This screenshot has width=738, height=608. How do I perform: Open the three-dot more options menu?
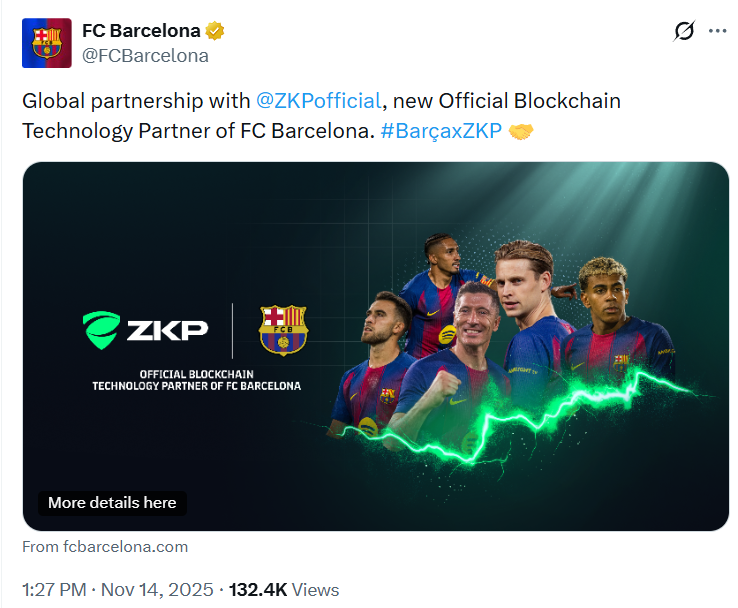(x=717, y=31)
